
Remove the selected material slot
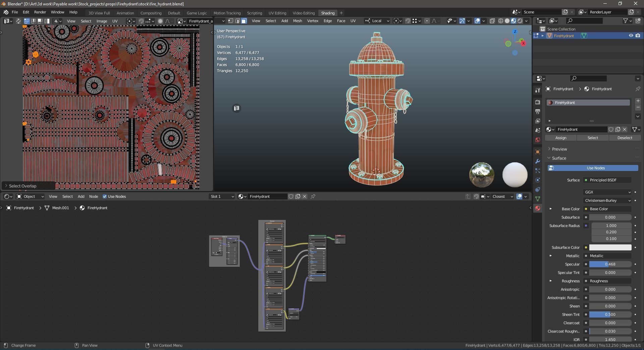pos(638,107)
